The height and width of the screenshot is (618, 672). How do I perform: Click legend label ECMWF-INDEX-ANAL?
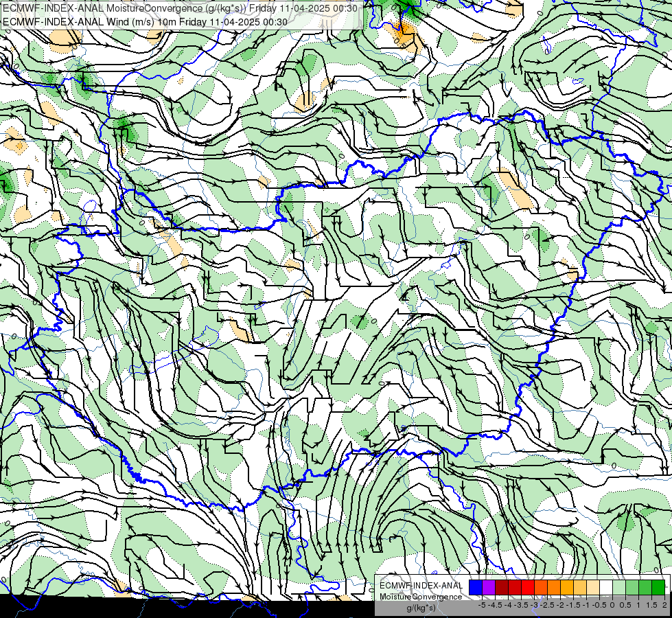[421, 586]
